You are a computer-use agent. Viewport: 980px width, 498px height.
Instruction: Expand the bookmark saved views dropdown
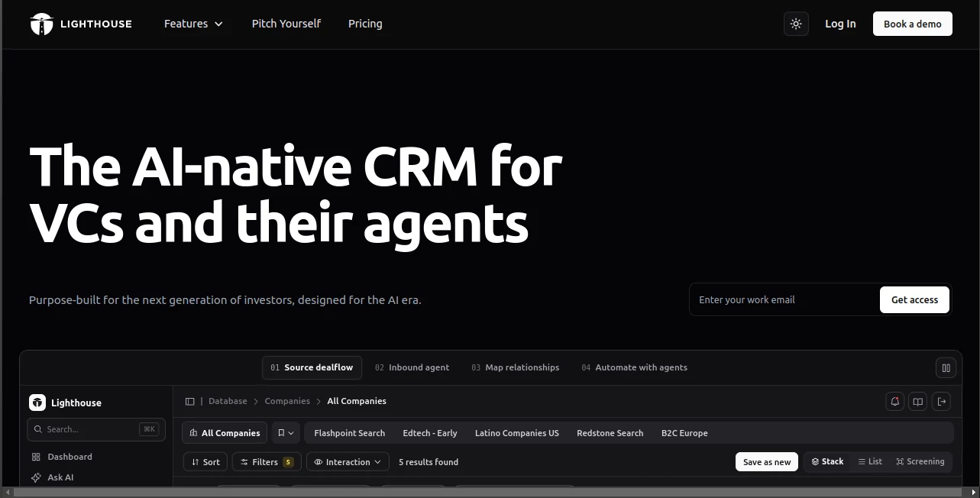click(x=286, y=433)
